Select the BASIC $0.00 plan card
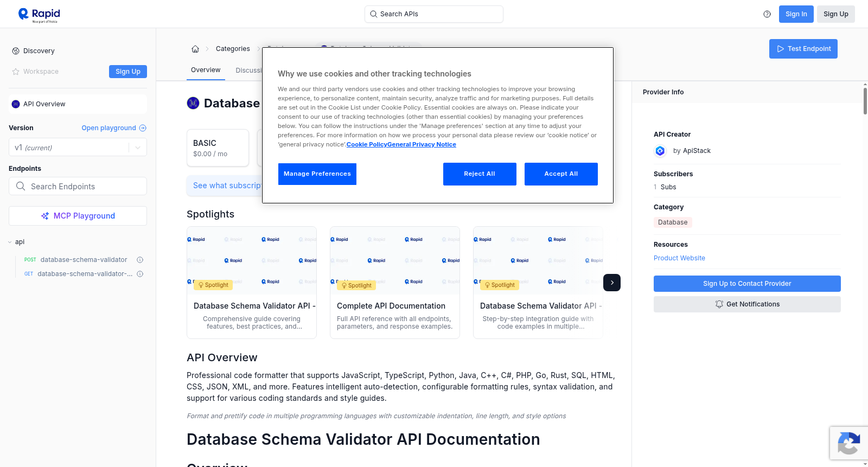Screen dimensions: 868x467 (218, 148)
